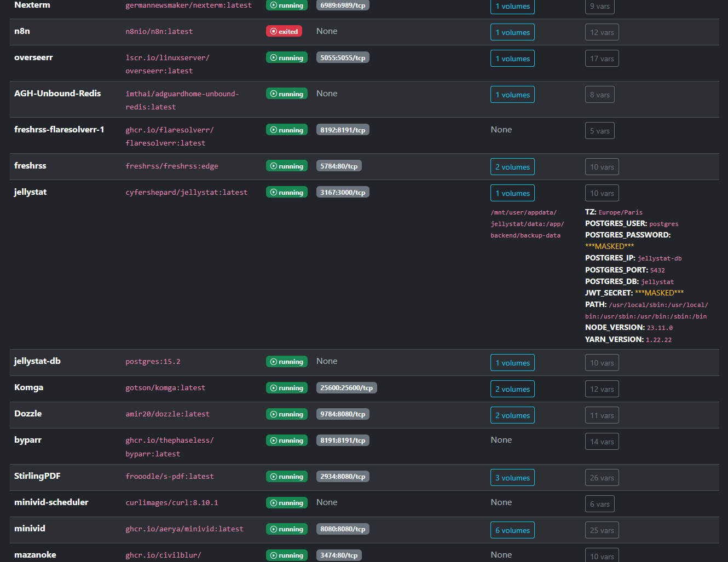Click freshrss port 5784:80/tcp badge
This screenshot has width=728, height=562.
coord(339,166)
